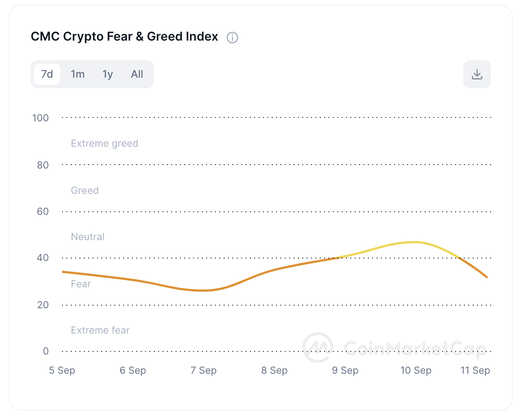Switch to the 1m time range tab
Viewport: 526px width, 420px height.
click(77, 74)
